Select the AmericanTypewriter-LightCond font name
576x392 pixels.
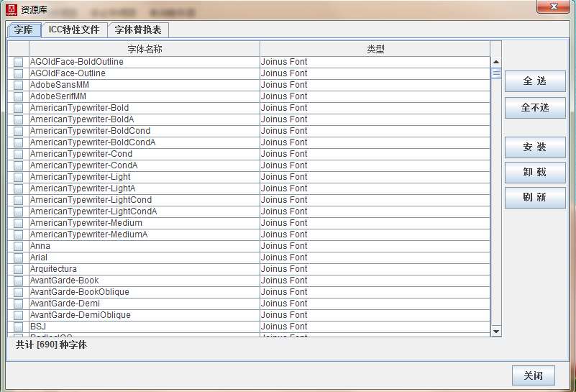pyautogui.click(x=91, y=200)
